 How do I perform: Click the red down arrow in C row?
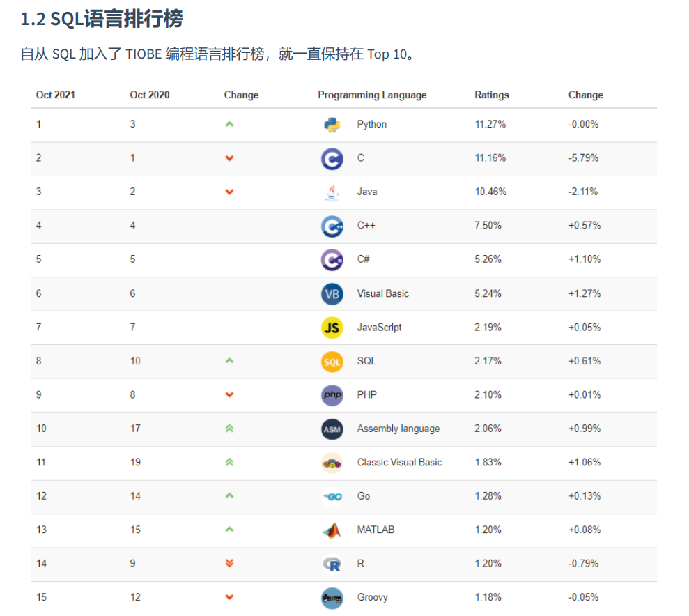[229, 158]
